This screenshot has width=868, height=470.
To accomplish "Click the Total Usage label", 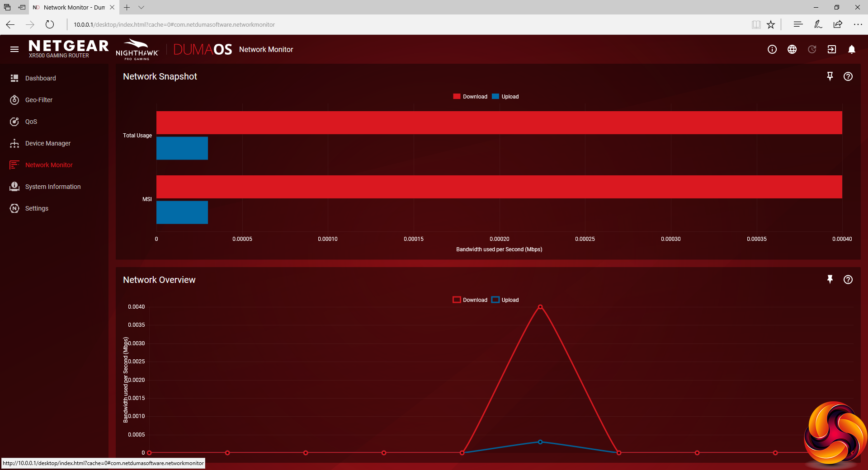I will (x=137, y=136).
